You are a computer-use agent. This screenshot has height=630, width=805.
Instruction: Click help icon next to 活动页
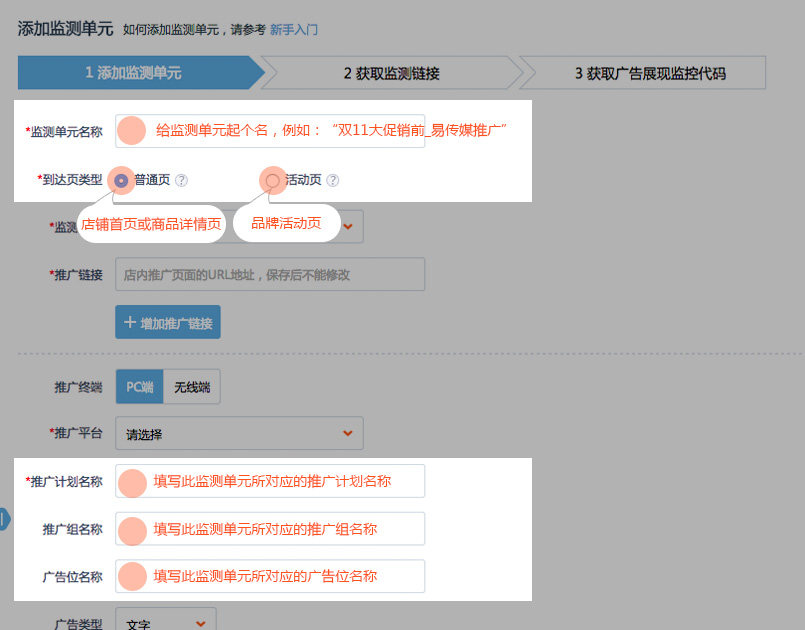[x=333, y=181]
